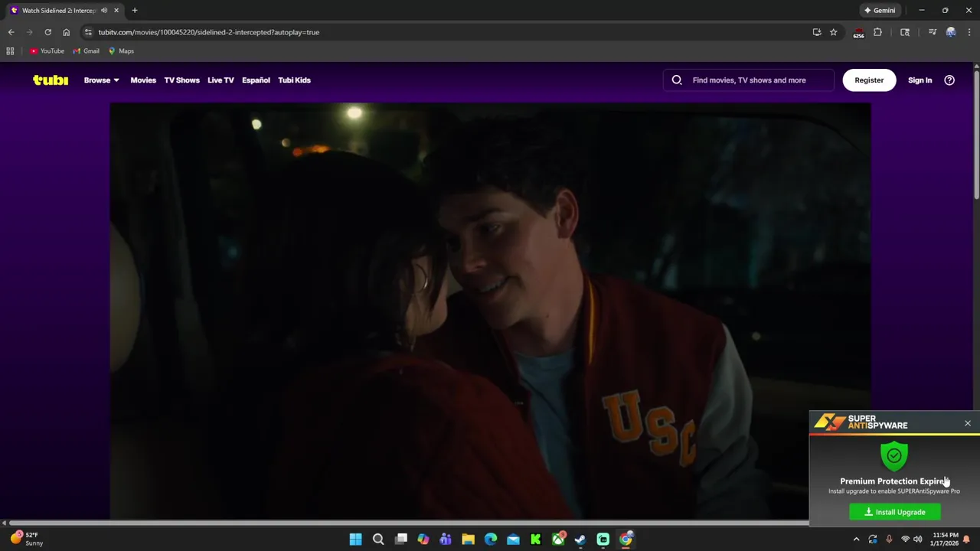Open Microsoft Edge from the taskbar

tap(491, 540)
